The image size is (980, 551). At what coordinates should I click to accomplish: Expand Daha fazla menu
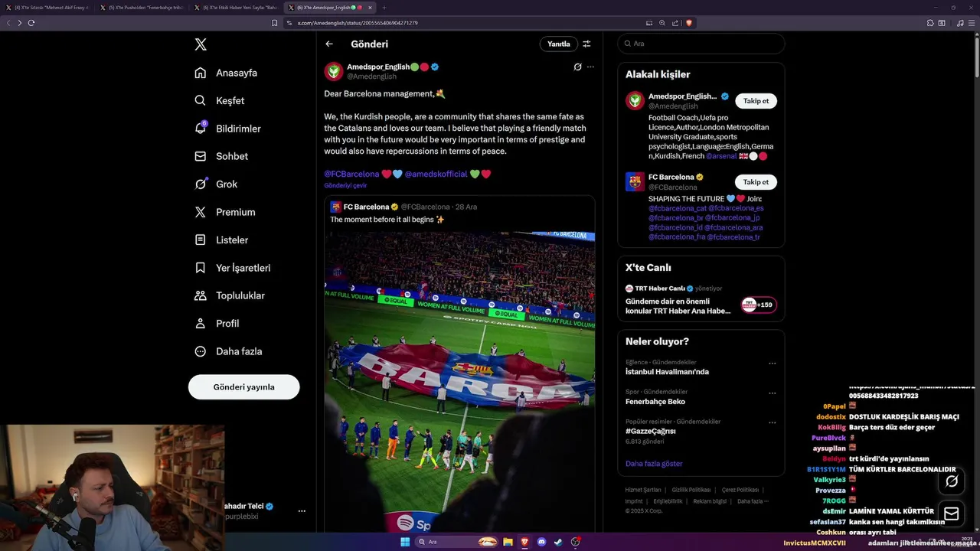pos(228,351)
